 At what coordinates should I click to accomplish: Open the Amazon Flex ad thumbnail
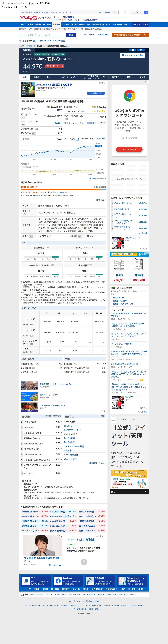click(28, 89)
